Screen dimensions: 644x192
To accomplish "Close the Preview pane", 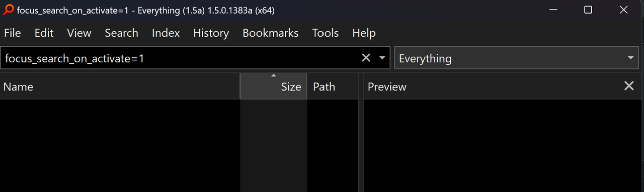I will 629,86.
